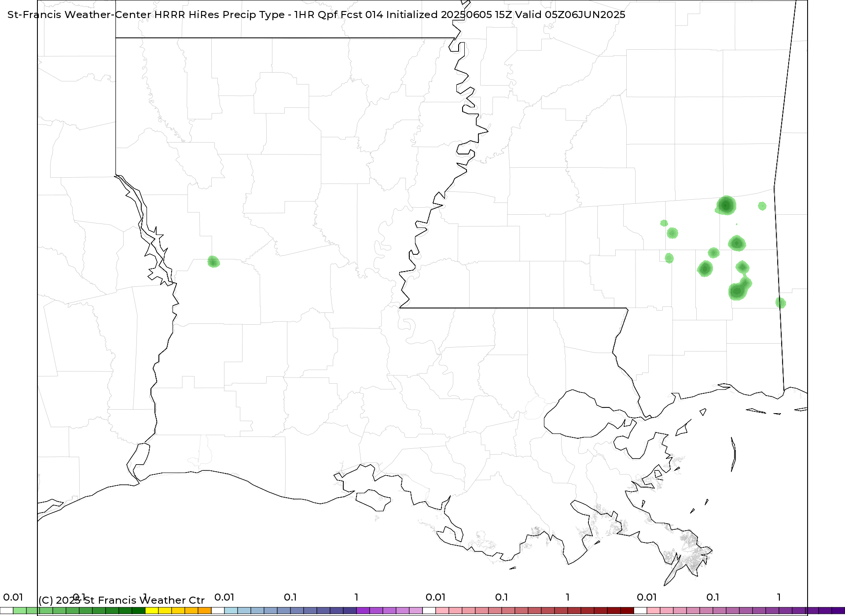The image size is (845, 616).
Task: Click the northernmost large dark green precipitation cell
Action: (x=726, y=205)
